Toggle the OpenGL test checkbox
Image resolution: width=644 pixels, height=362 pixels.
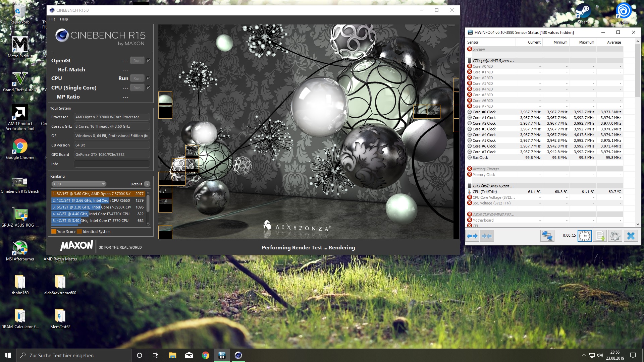[x=148, y=60]
